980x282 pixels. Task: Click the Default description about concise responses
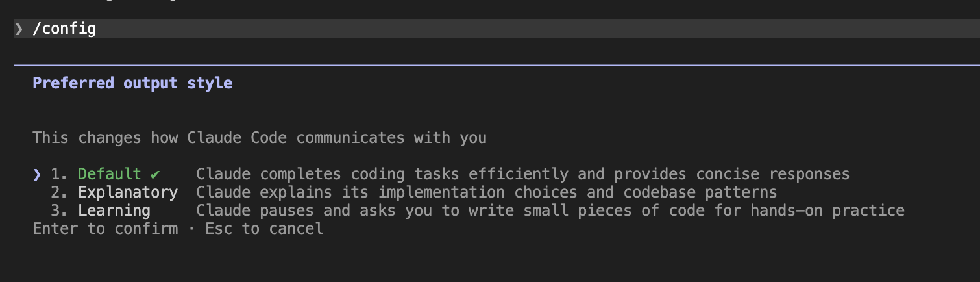pos(522,174)
